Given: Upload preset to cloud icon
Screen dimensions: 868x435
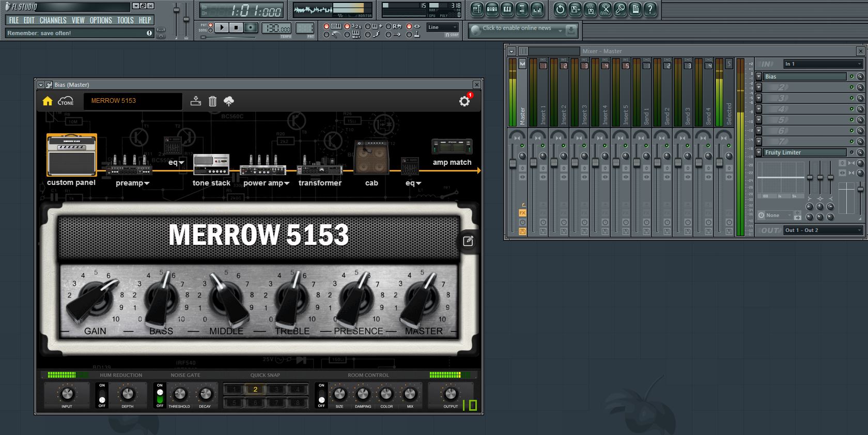Looking at the screenshot, I should (x=229, y=101).
